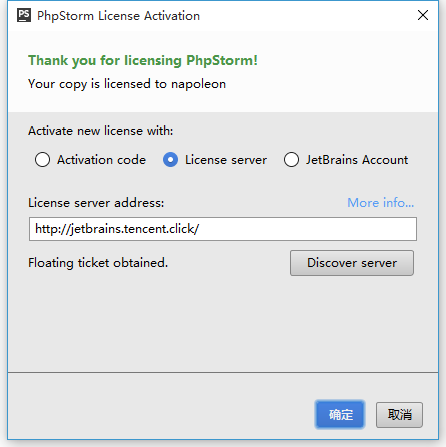Click the green Thank you for licensing heading

143,61
